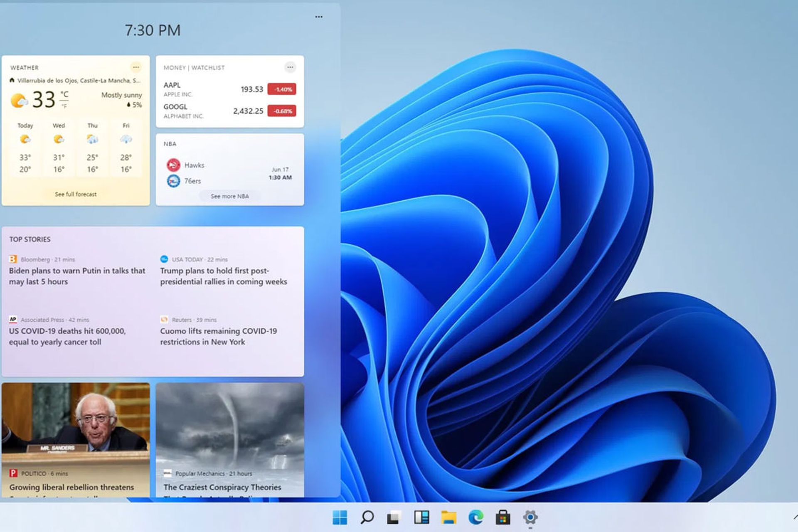This screenshot has height=532, width=798.
Task: Click See full forecast link
Action: (76, 194)
